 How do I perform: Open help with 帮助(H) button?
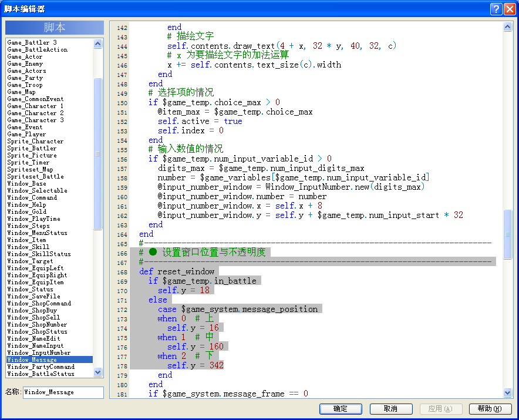click(490, 409)
